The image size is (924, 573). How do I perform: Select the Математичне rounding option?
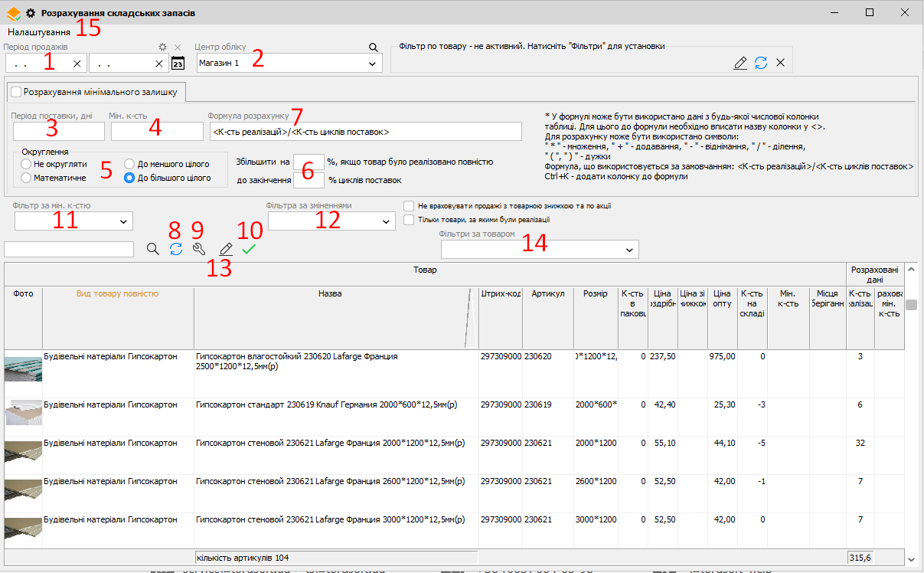(27, 178)
